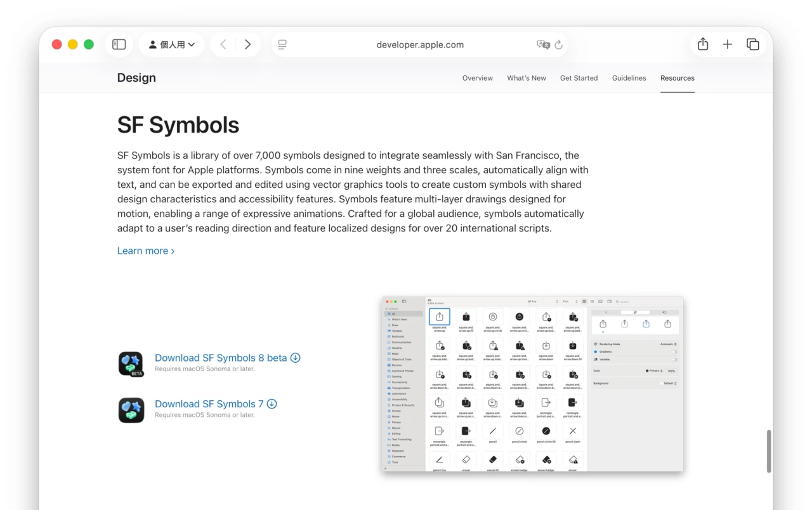This screenshot has width=812, height=510.
Task: Go to the Get Started nav item
Action: tap(579, 78)
